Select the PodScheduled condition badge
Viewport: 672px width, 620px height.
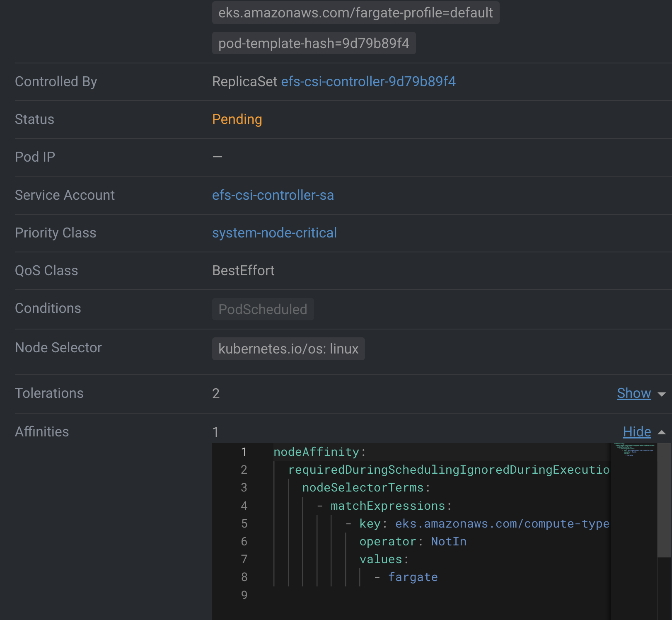click(x=263, y=309)
